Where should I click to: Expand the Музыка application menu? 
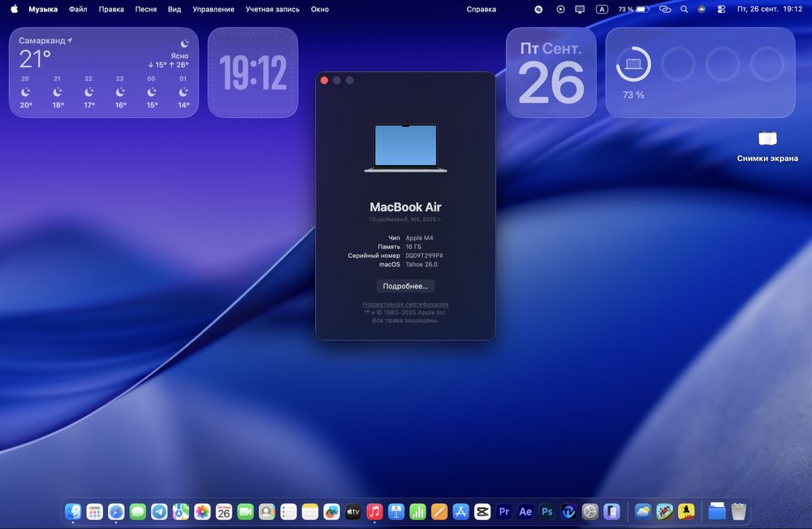[43, 9]
